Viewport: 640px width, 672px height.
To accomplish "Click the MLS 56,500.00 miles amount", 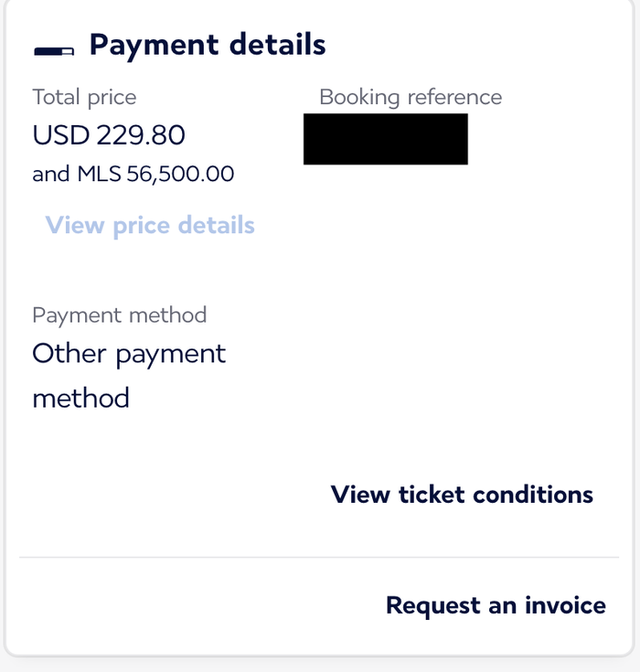I will point(155,174).
